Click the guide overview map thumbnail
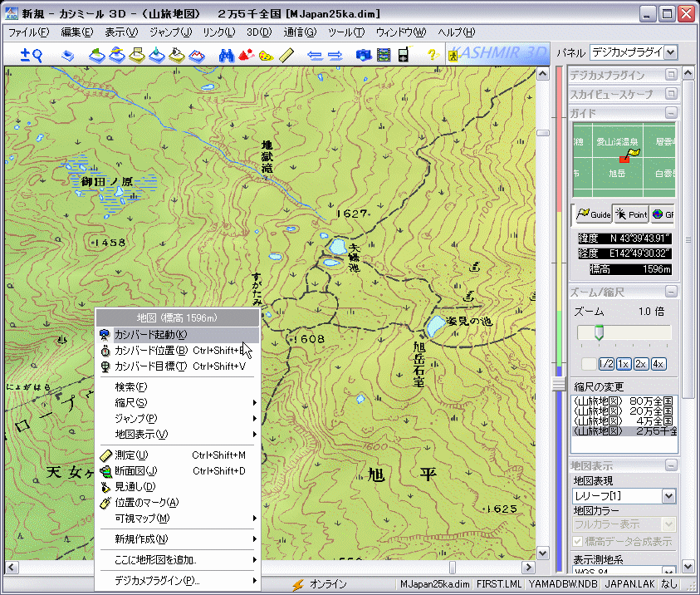This screenshot has width=700, height=595. coord(624,160)
